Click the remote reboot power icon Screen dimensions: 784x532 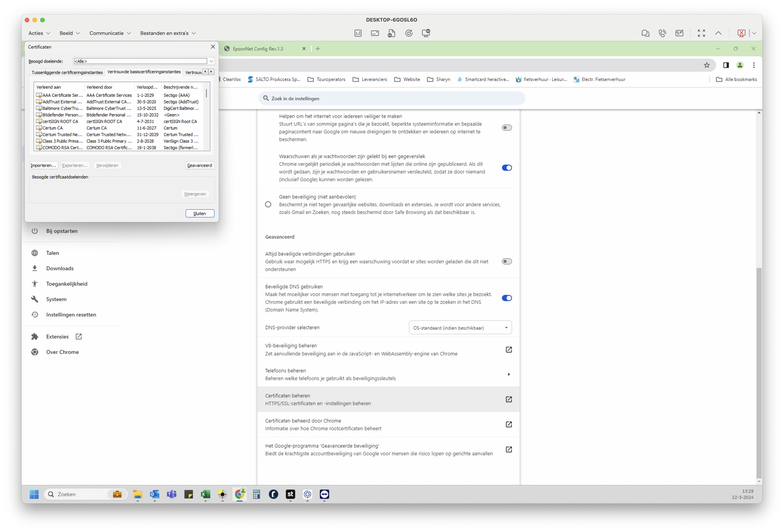(409, 33)
